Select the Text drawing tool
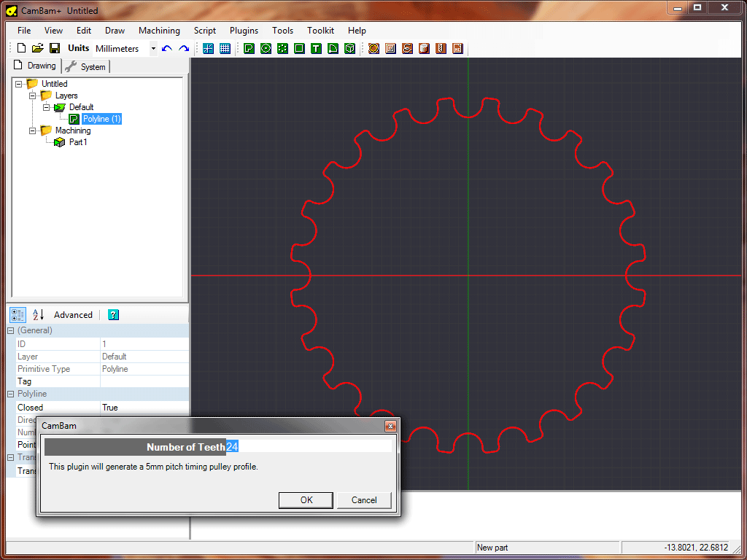Screen dimensions: 747x560 (x=316, y=49)
